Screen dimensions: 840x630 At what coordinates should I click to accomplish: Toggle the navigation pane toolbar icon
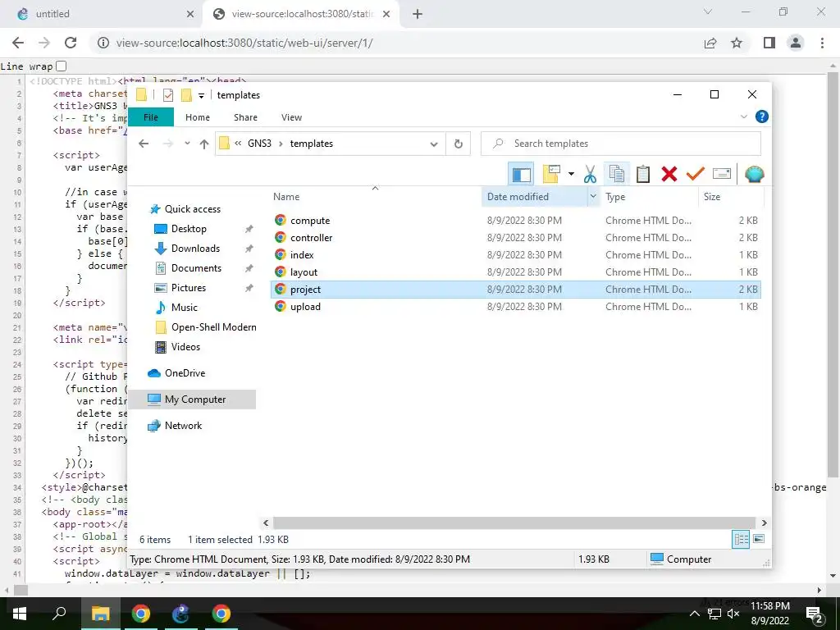(x=521, y=174)
